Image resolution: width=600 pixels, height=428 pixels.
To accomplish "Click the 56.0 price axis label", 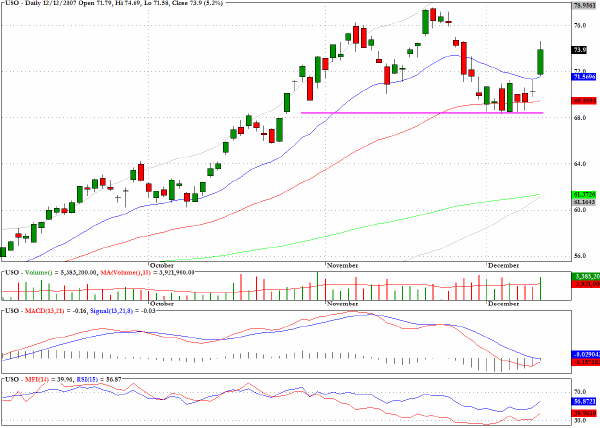I will (x=580, y=256).
